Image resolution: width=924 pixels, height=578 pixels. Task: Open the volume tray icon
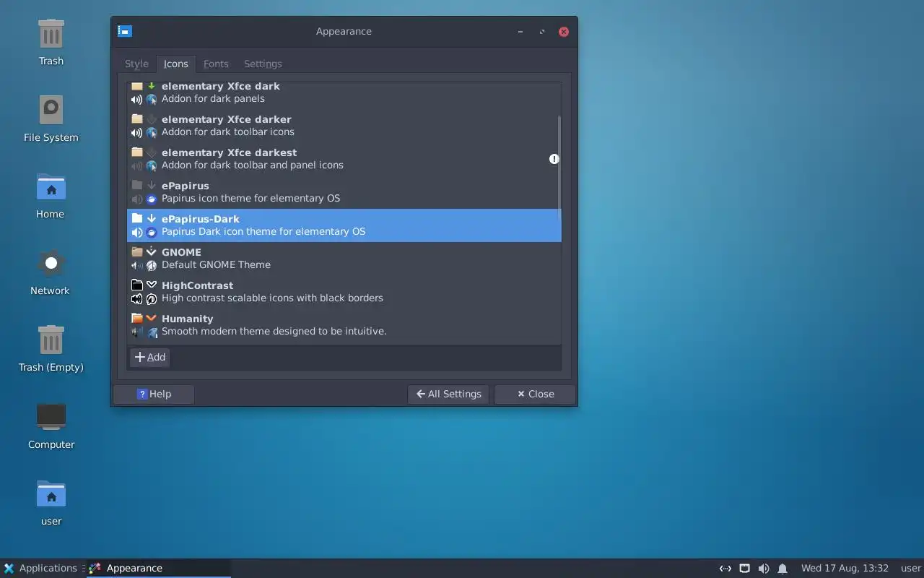(764, 569)
